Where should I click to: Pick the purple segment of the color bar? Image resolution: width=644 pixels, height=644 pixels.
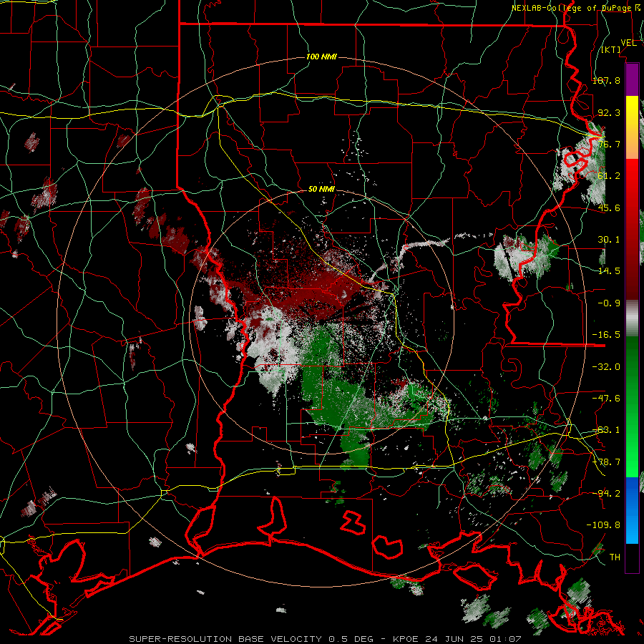point(632,79)
